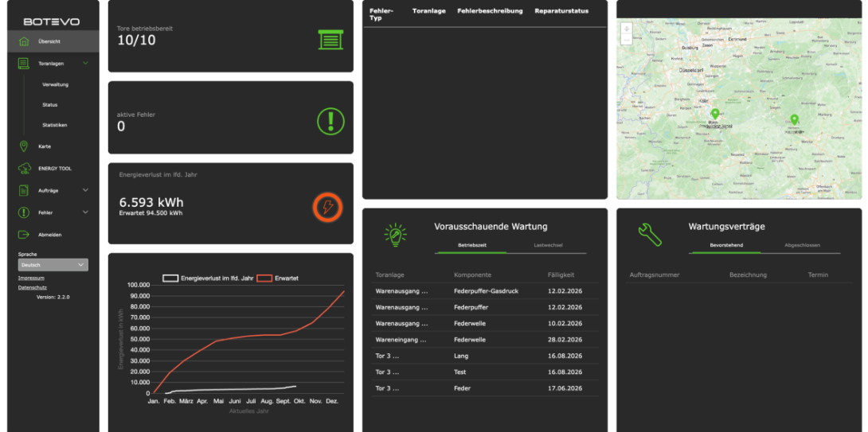Expand the Aufträge sidebar menu
The width and height of the screenshot is (868, 432).
coord(85,190)
